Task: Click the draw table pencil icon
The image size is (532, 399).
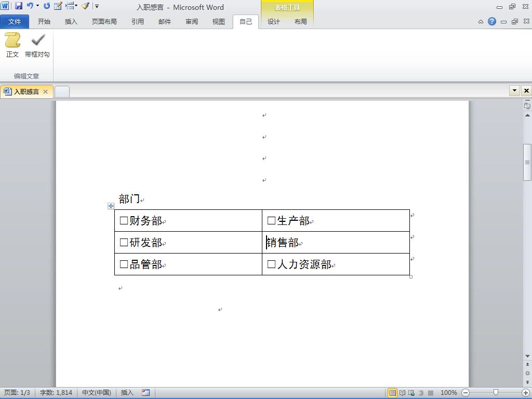Action: [58, 6]
